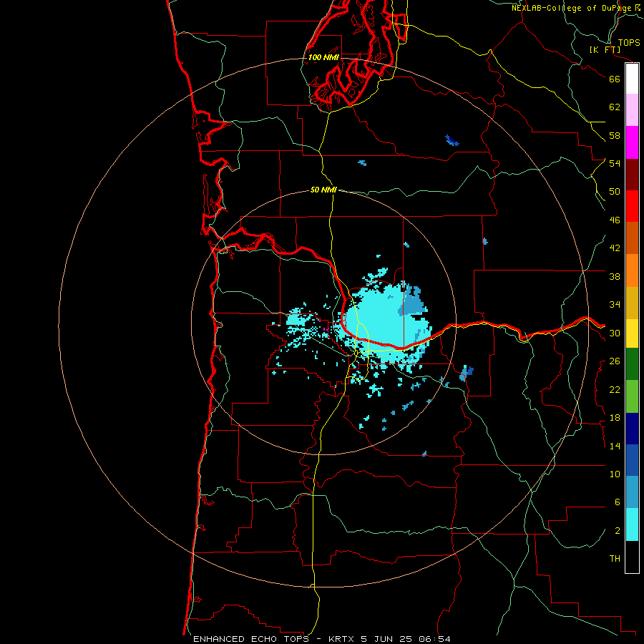Click the 50 NMI range ring label
Image resolution: width=644 pixels, height=644 pixels.
[323, 190]
